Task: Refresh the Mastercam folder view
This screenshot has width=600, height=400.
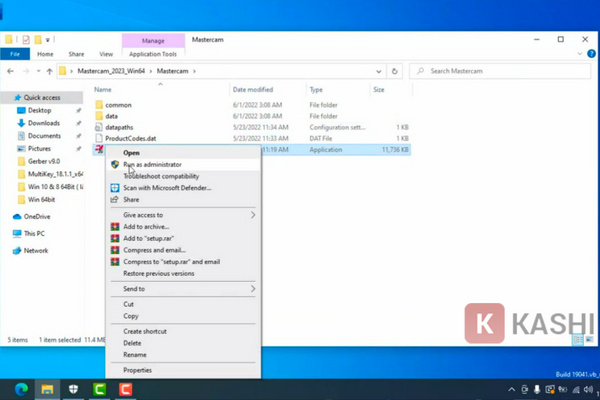Action: tap(395, 72)
